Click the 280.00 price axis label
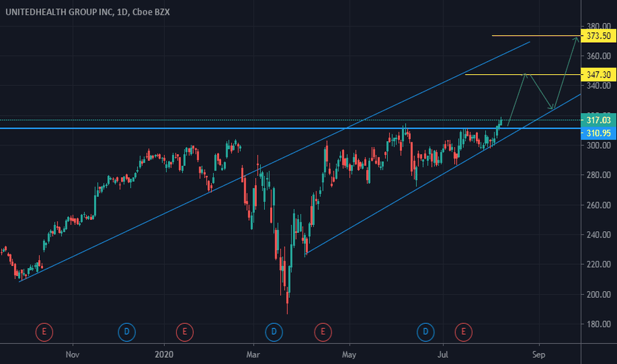Screen dimensions: 617x364 (x=598, y=175)
